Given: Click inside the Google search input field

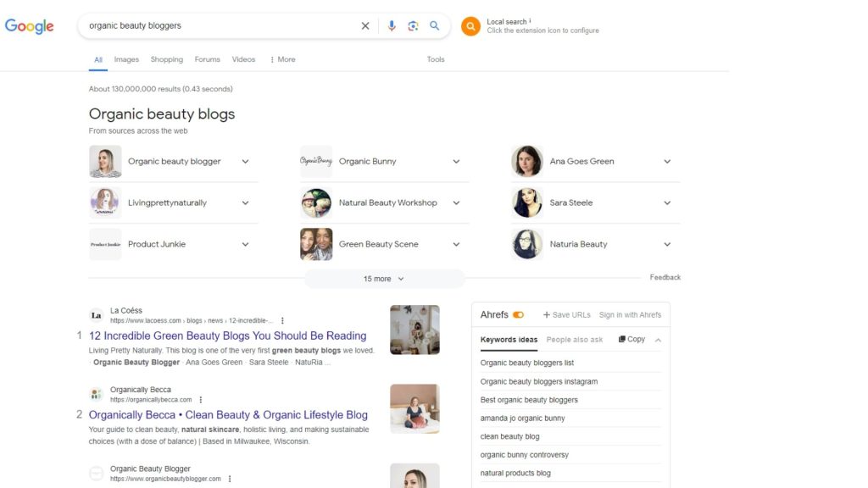Looking at the screenshot, I should pyautogui.click(x=221, y=26).
